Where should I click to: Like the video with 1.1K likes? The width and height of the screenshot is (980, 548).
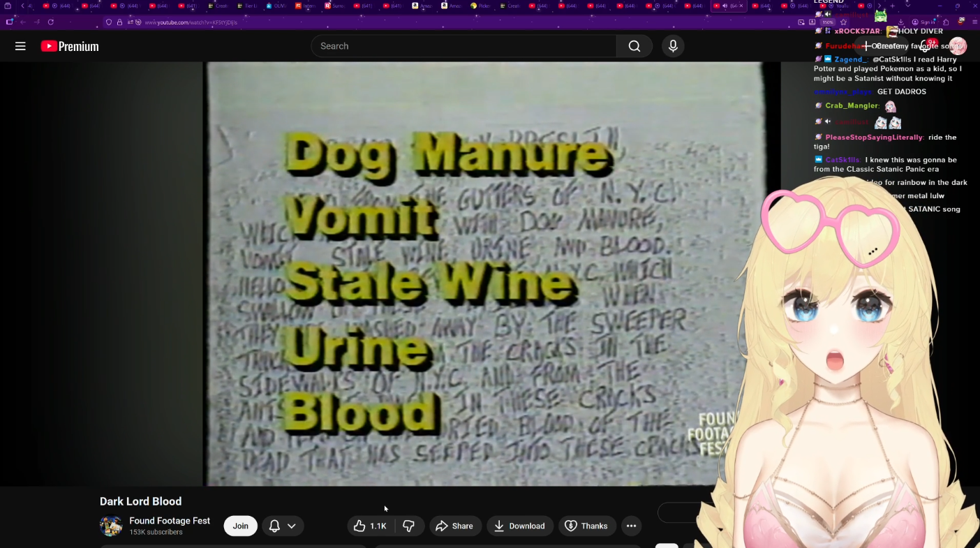coord(371,526)
